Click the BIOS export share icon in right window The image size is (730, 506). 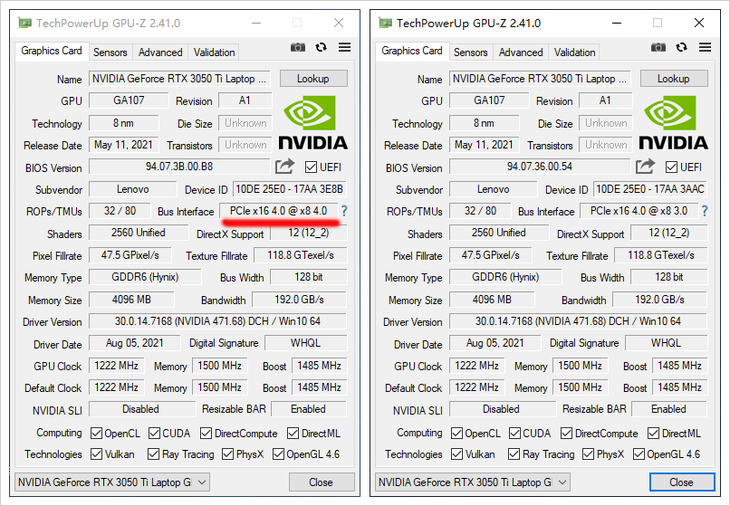click(645, 166)
